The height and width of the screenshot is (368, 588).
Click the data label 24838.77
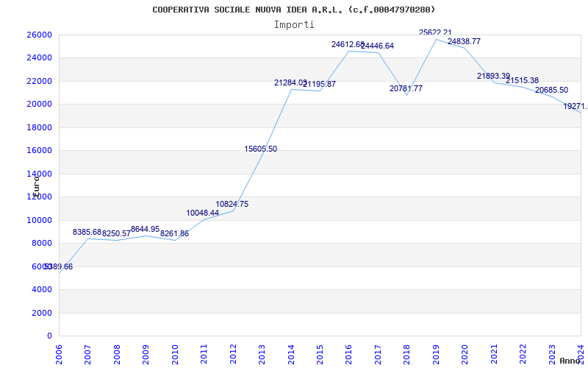[464, 41]
